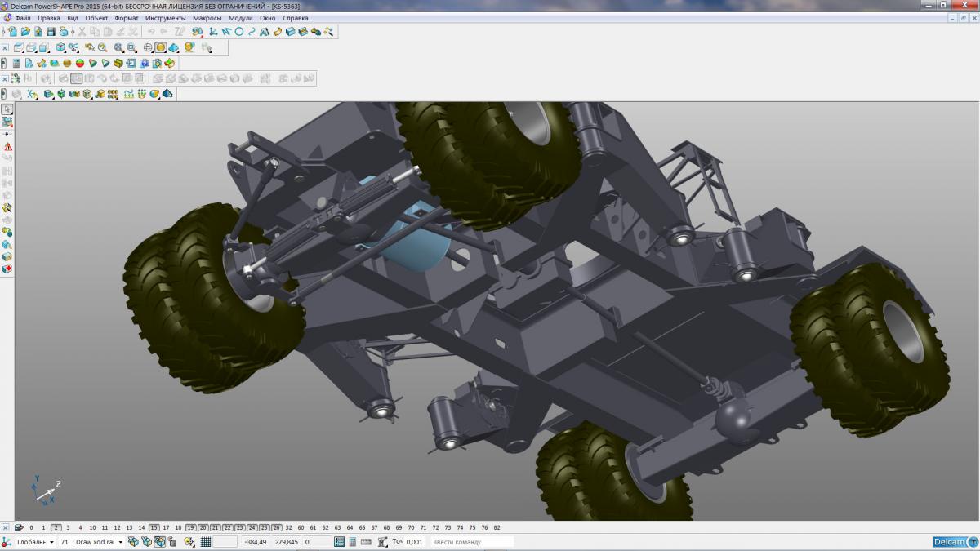
Task: Click the blue-yellow shaded half-sphere icon
Action: (154, 94)
